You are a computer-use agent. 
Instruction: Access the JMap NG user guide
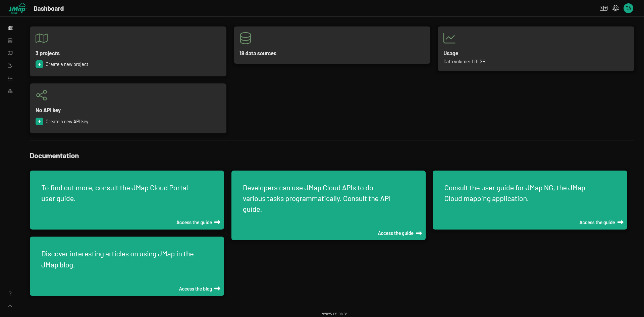point(601,223)
